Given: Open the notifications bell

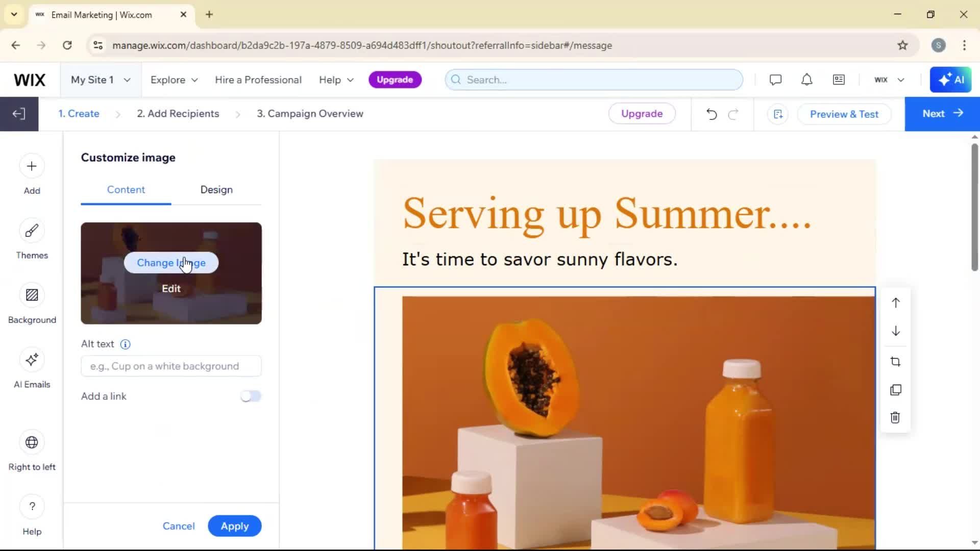Looking at the screenshot, I should click(806, 80).
